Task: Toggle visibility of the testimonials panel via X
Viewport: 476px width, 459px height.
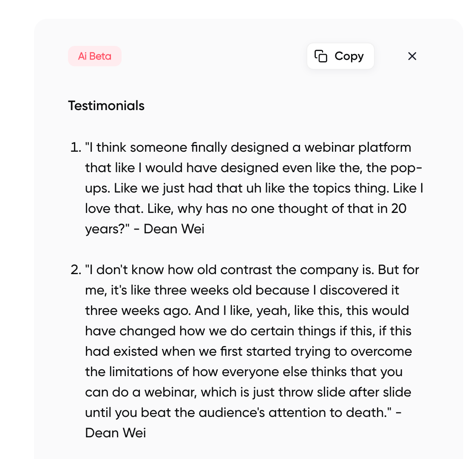Action: click(x=412, y=56)
